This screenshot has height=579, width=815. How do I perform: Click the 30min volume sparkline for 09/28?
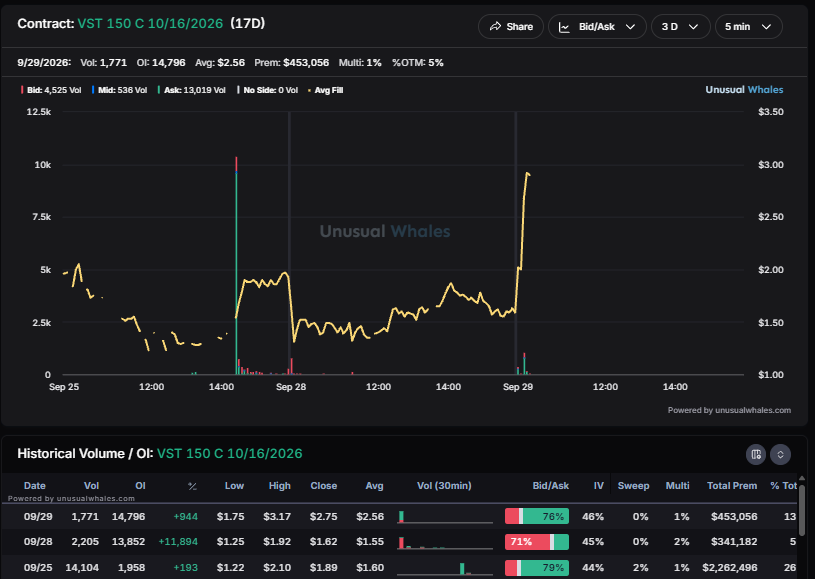click(445, 543)
